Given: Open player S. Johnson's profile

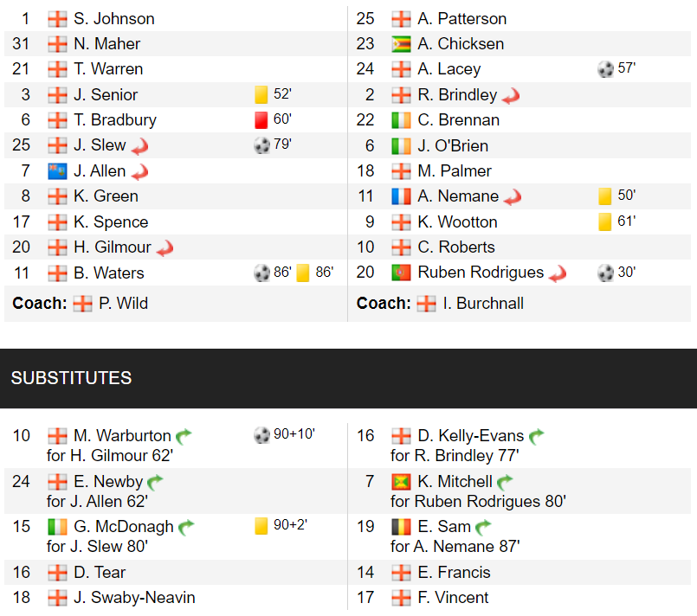Looking at the screenshot, I should point(114,18).
